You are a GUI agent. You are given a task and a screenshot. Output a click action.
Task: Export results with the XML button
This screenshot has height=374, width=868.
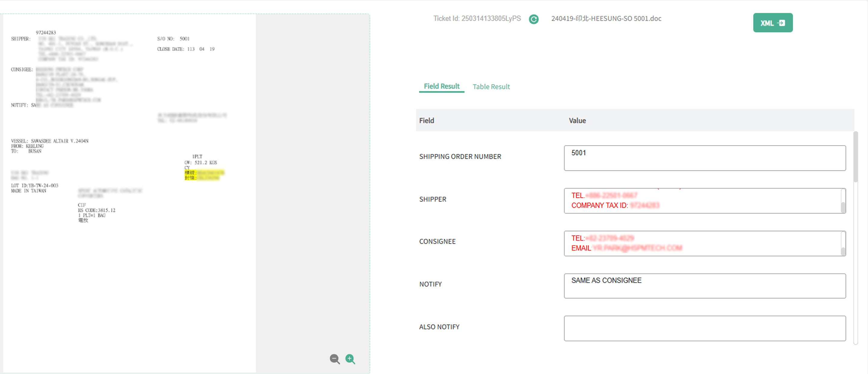[772, 23]
